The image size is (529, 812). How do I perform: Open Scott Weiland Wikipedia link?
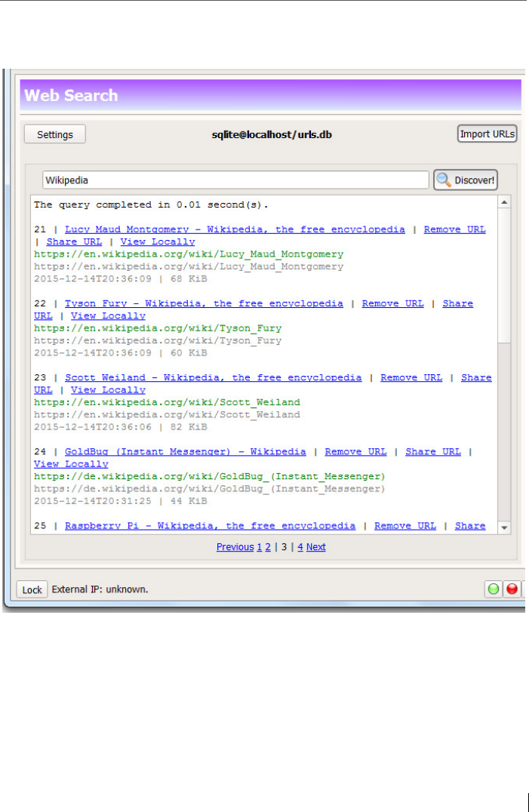pos(213,377)
